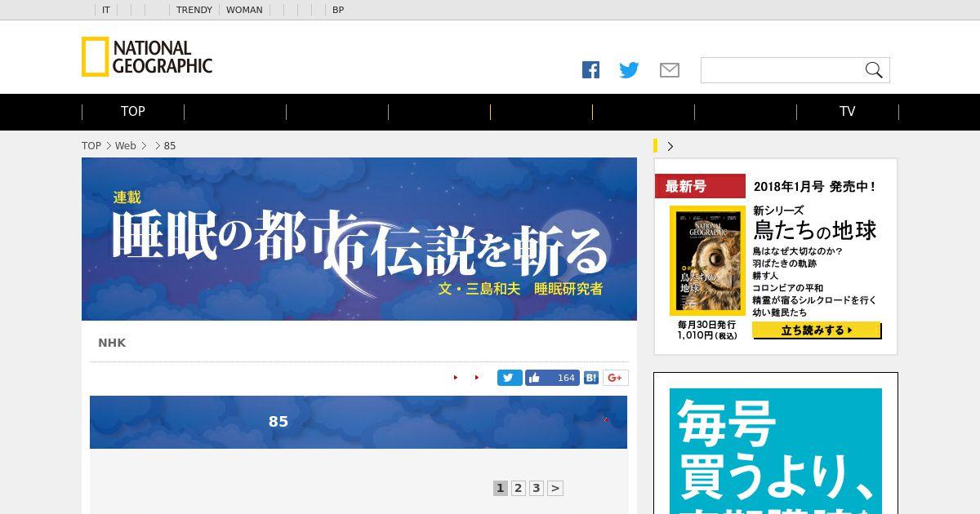The image size is (980, 514).
Task: Go to TOP in breadcrumb trail
Action: 91,146
